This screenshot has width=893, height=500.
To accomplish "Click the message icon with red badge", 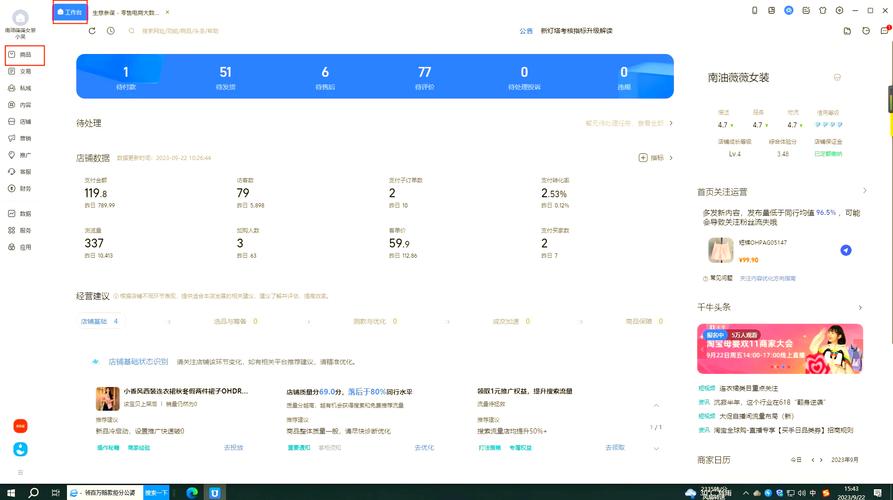I will [885, 30].
